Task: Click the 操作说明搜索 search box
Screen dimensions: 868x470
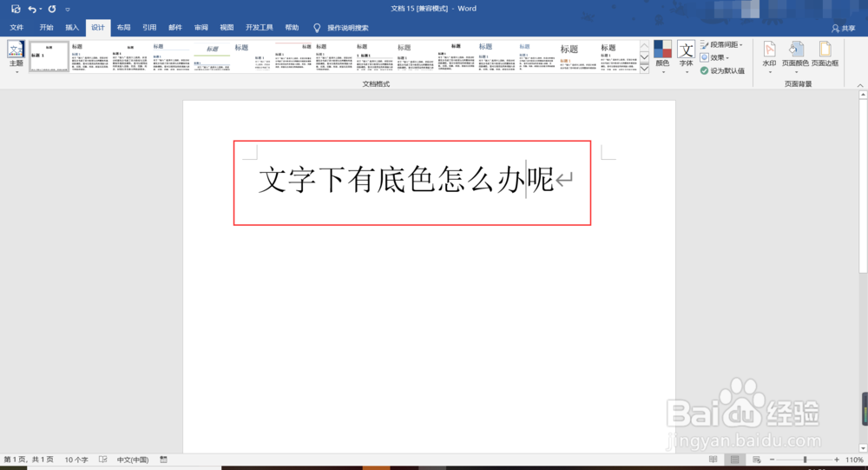Action: click(348, 28)
